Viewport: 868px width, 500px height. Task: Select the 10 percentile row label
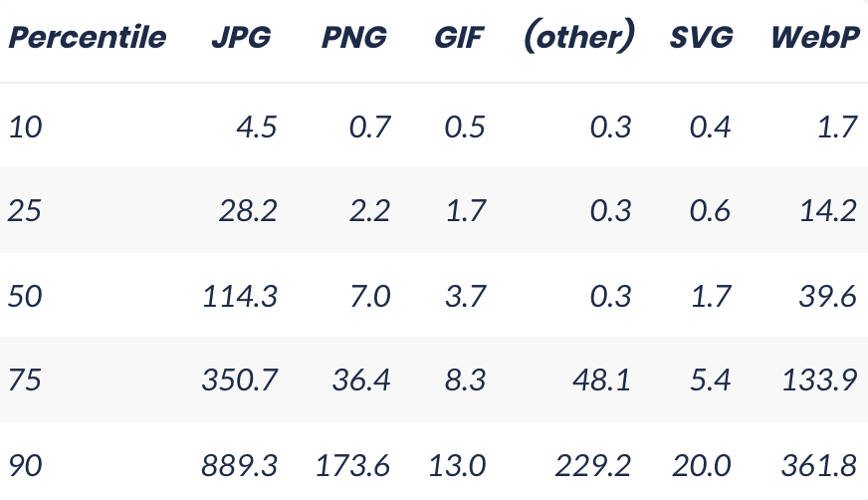pyautogui.click(x=26, y=126)
